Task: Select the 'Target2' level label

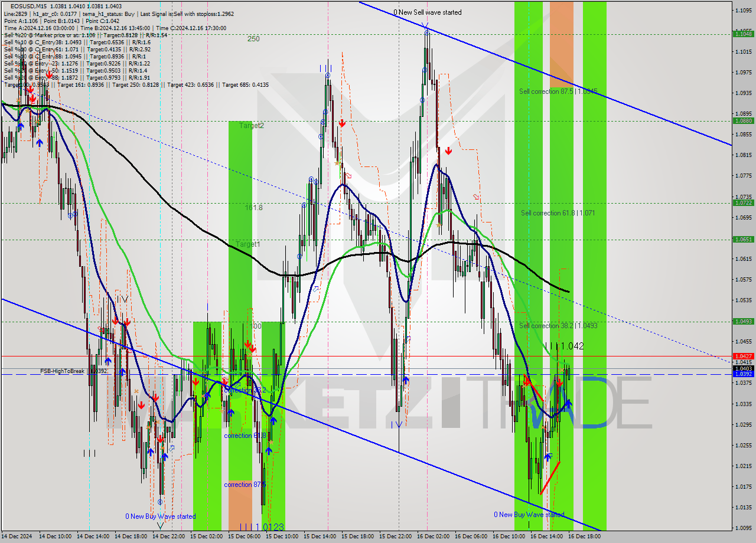Action: pyautogui.click(x=252, y=126)
